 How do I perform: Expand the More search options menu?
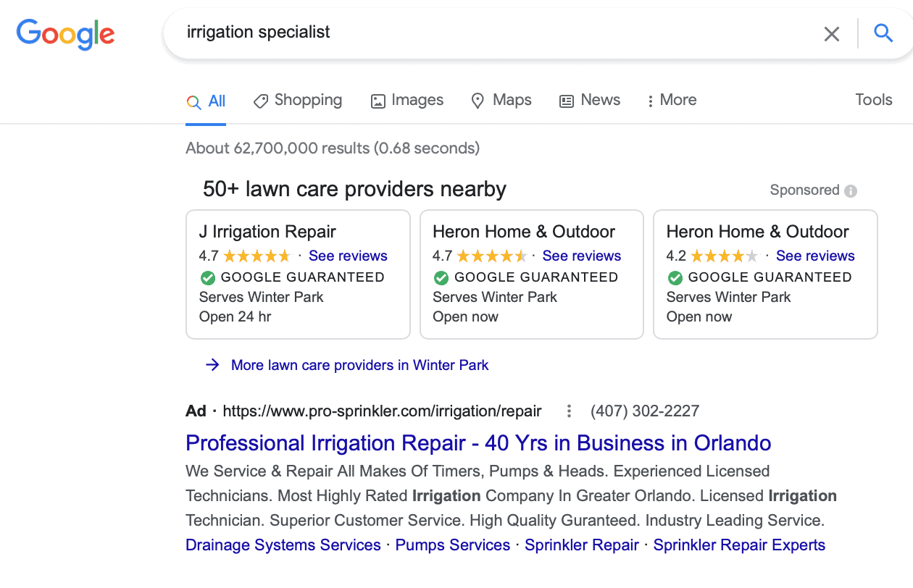point(672,101)
